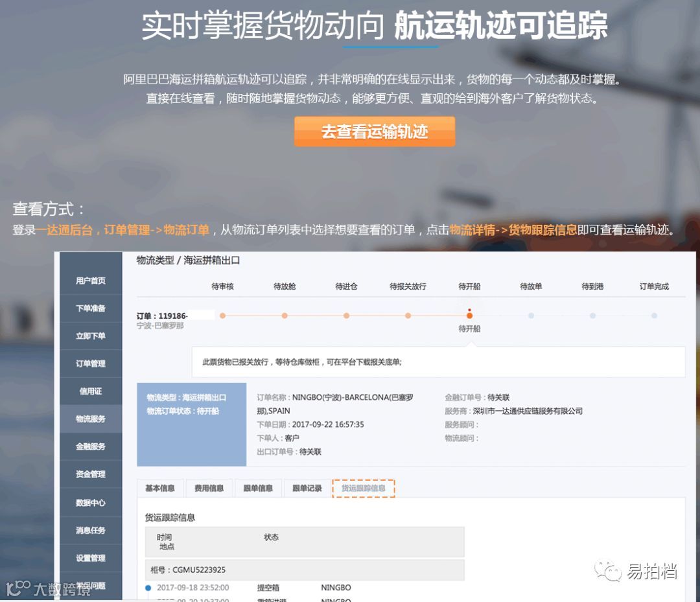The width and height of the screenshot is (700, 602).
Task: Click the 待进仓 progress step dot
Action: 346,316
